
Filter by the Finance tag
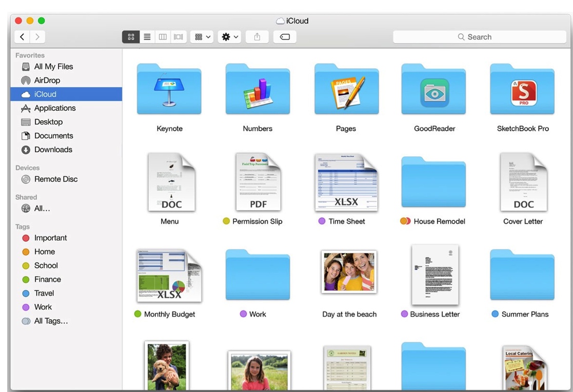(x=66, y=279)
